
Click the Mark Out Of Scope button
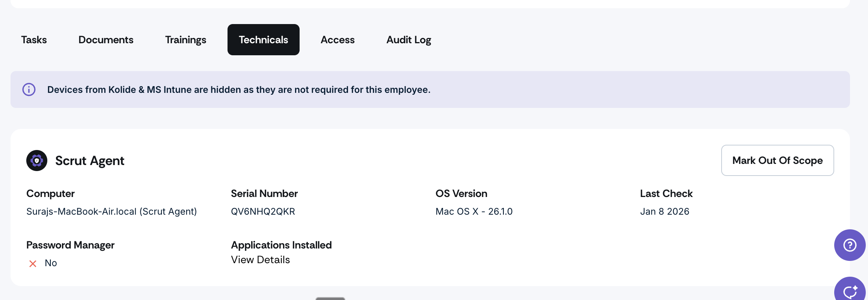pos(777,161)
